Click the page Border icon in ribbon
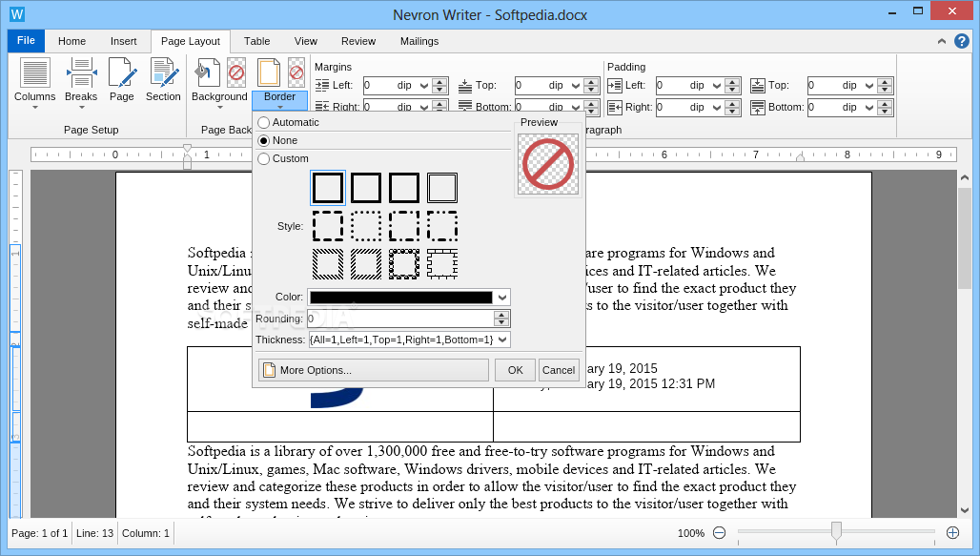Image resolution: width=980 pixels, height=556 pixels. (269, 72)
